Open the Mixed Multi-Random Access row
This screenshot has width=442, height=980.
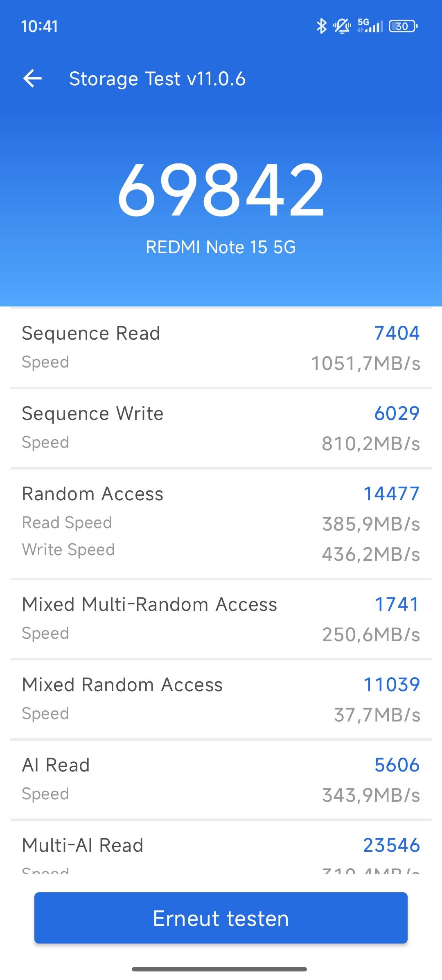(x=221, y=619)
